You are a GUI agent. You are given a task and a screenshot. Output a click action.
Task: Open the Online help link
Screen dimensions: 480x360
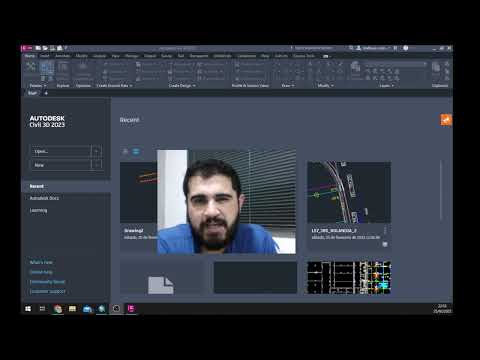[41, 272]
